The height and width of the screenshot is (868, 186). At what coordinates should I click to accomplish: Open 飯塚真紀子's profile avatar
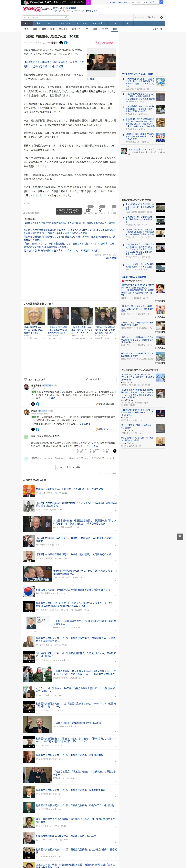[x=26, y=387]
